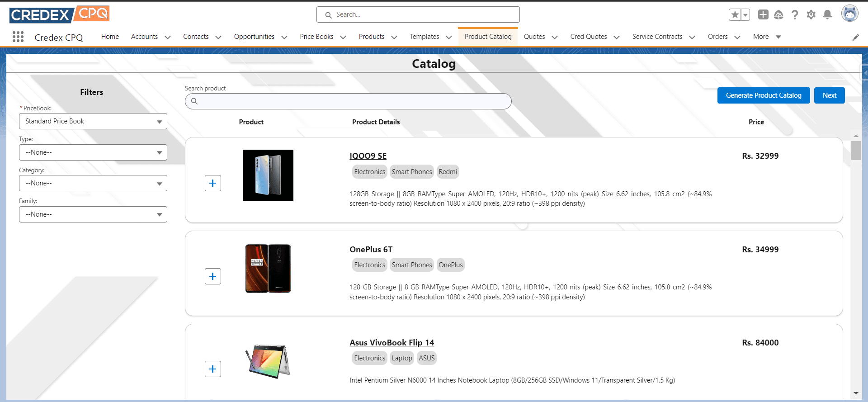Open the favorites list dropdown arrow
This screenshot has height=402, width=868.
tap(745, 15)
